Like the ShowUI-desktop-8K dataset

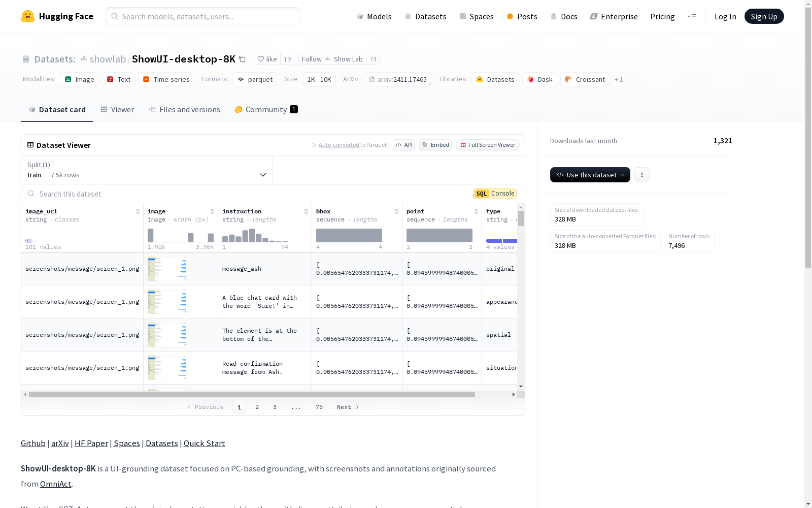pos(267,59)
